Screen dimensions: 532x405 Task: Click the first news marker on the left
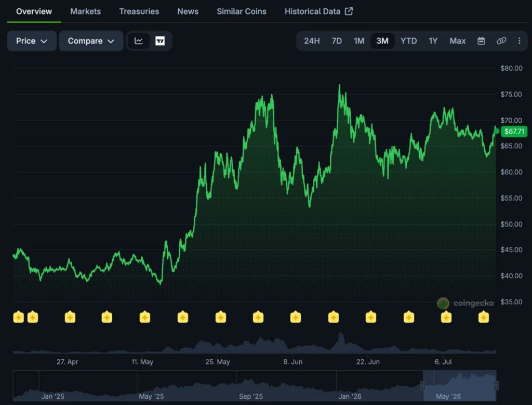[18, 317]
